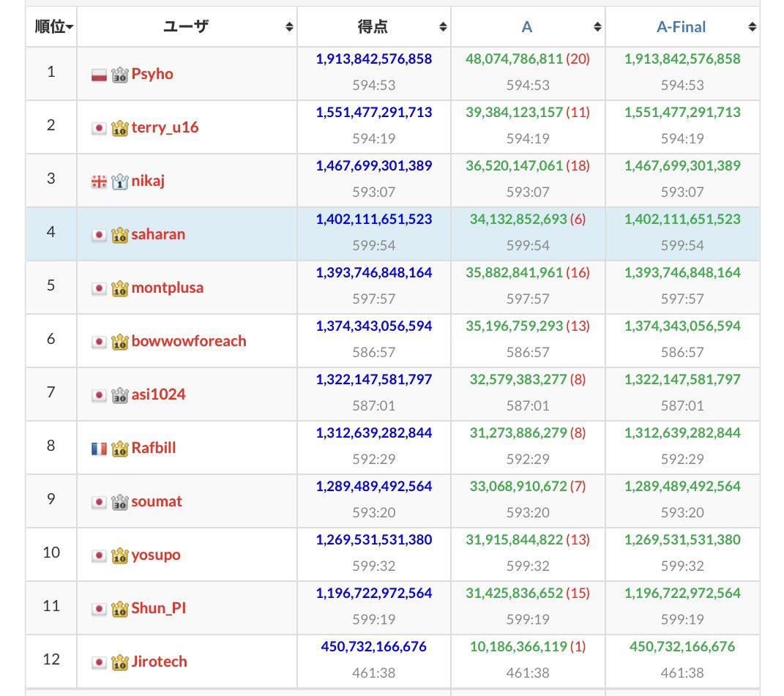Viewport: 784px width, 696px height.
Task: Click sort arrows in A-Final column
Action: [x=753, y=27]
